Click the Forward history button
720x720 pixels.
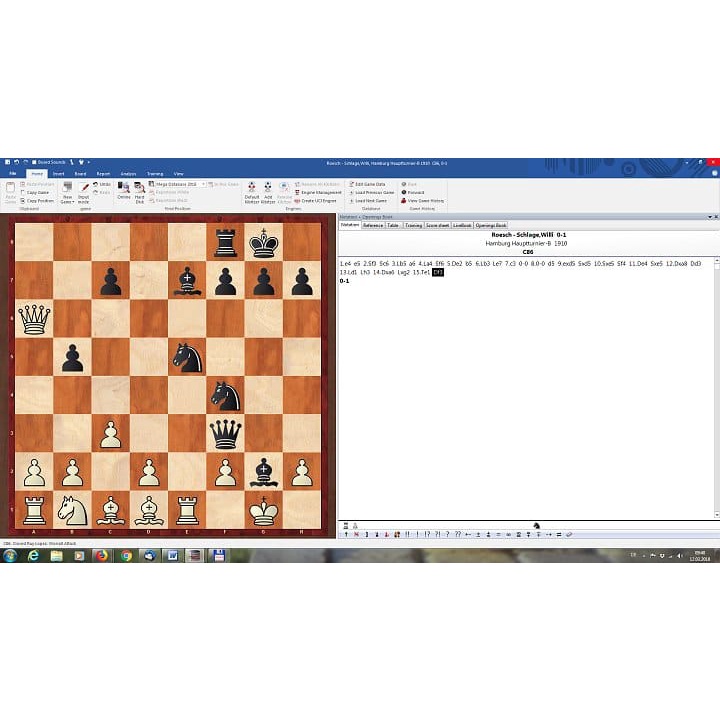[x=413, y=192]
